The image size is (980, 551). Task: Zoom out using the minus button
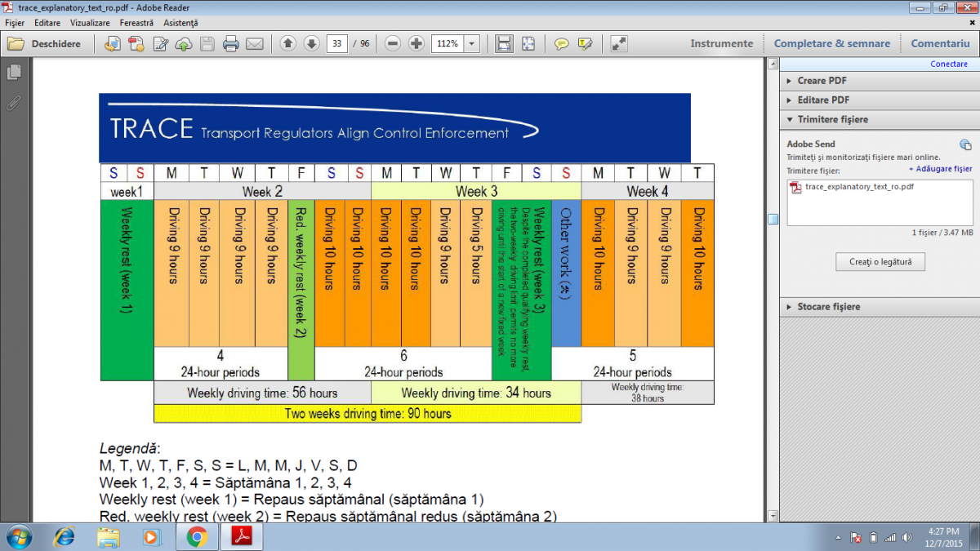pyautogui.click(x=393, y=44)
